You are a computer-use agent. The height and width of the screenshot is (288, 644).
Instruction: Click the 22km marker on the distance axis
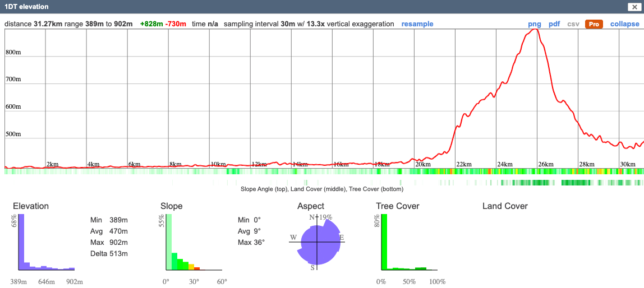(463, 164)
